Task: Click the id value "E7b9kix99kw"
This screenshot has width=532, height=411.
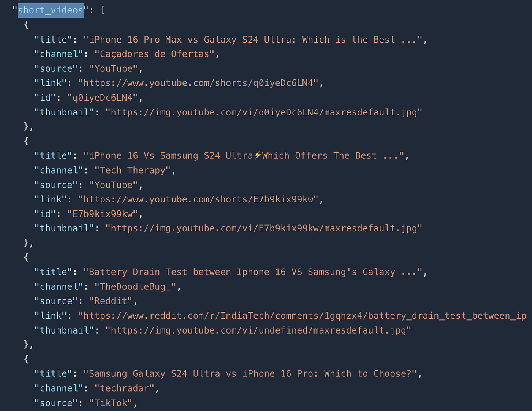Action: tap(103, 214)
